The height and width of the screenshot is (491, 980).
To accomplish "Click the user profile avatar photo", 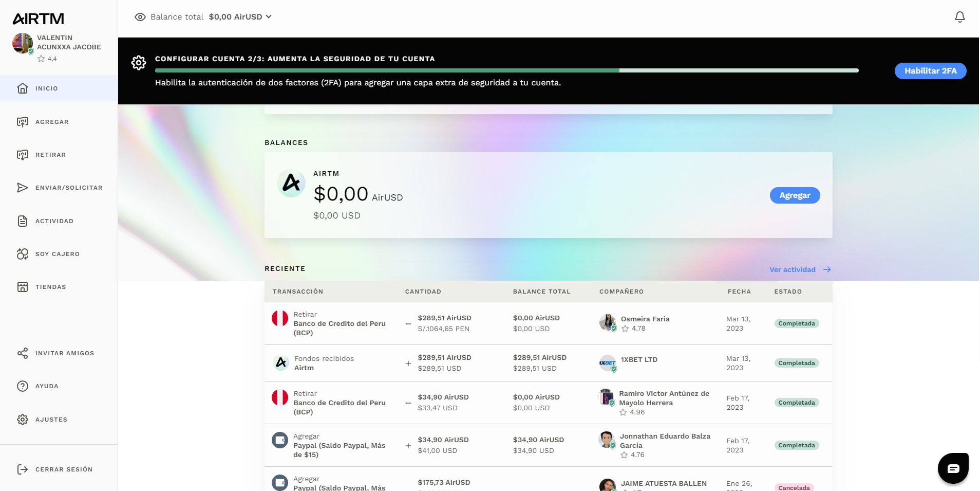I will pos(23,43).
